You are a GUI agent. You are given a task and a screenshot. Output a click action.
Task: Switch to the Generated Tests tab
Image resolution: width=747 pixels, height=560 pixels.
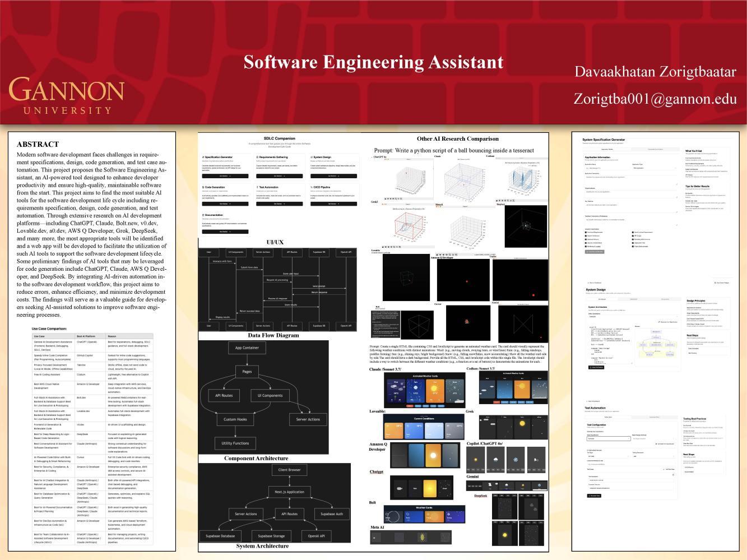pos(654,417)
